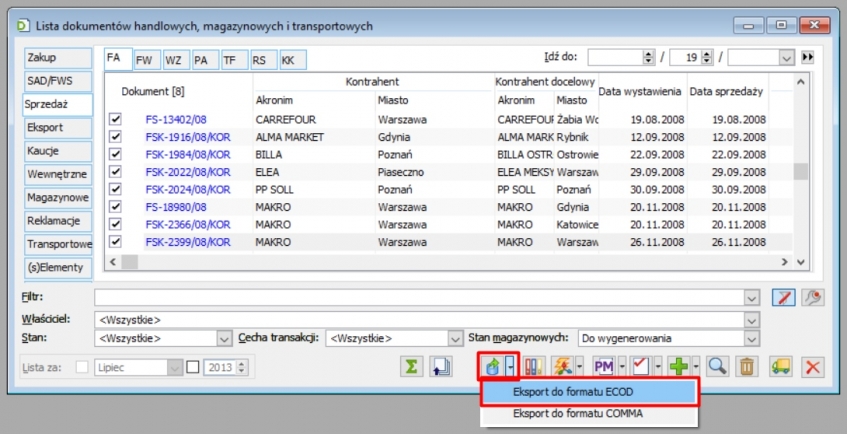Open the (s)Elementy side tab
The width and height of the screenshot is (847, 434).
(x=58, y=268)
